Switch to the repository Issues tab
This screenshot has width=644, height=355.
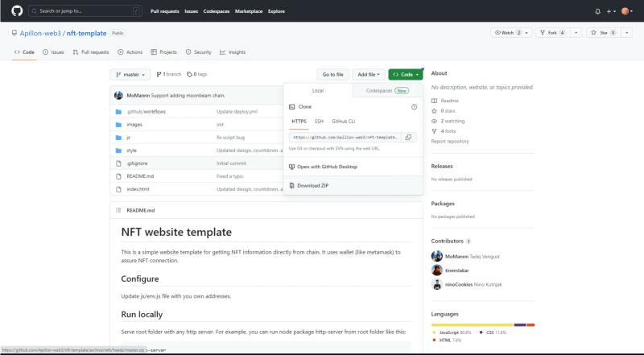tap(53, 52)
